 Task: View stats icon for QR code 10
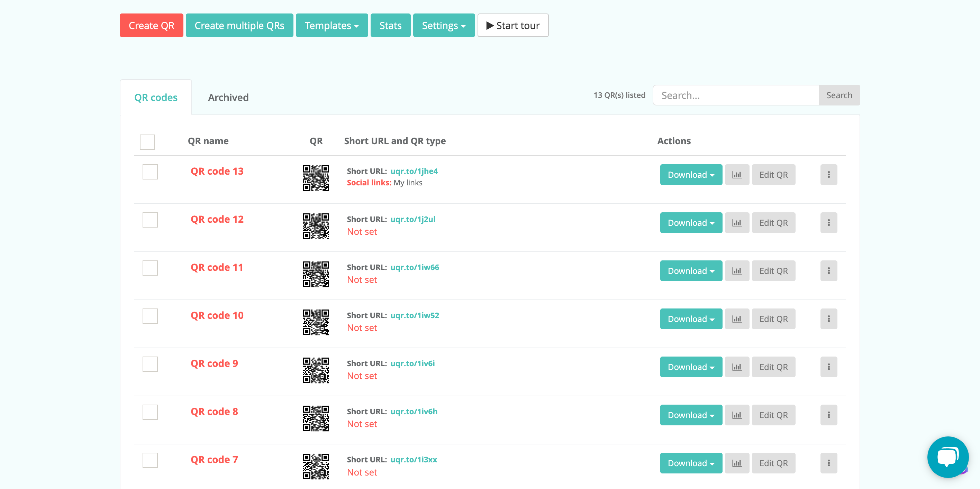pos(737,319)
